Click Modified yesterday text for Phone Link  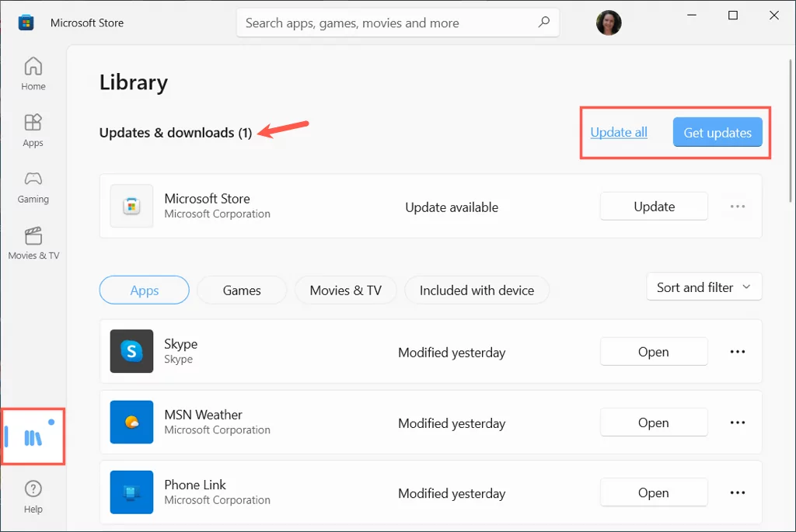[x=452, y=493]
